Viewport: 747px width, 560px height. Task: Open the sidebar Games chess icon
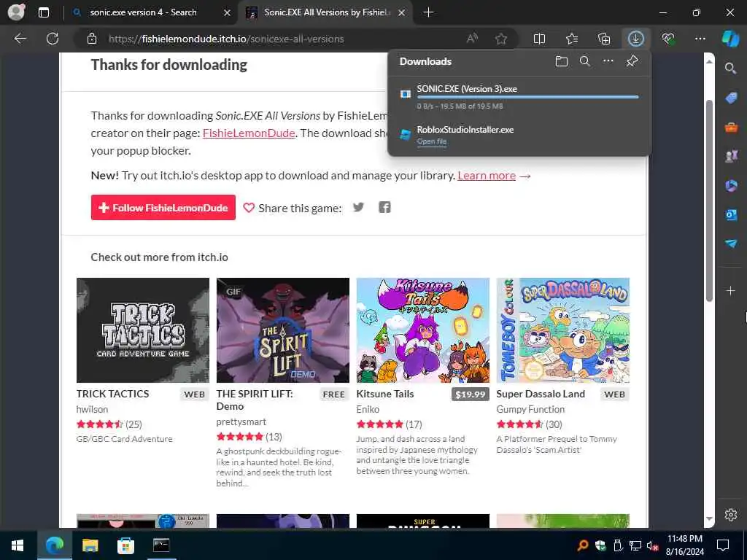(731, 156)
